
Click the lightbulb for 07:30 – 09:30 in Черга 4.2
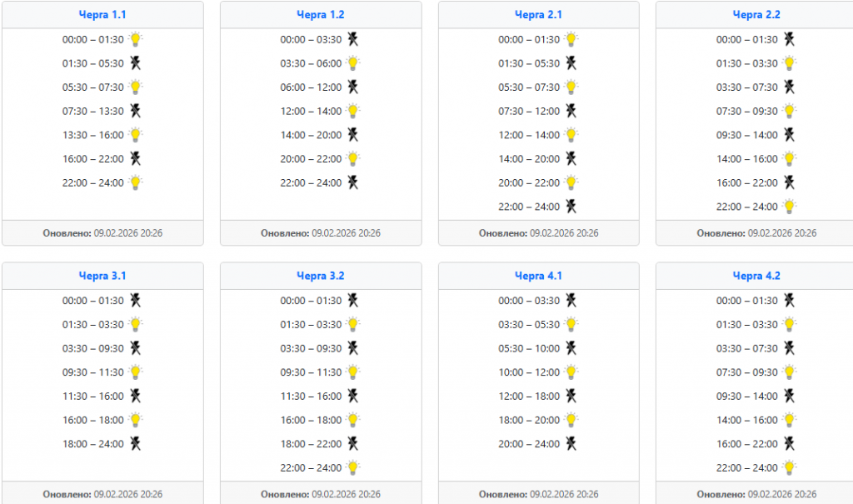[x=789, y=372]
